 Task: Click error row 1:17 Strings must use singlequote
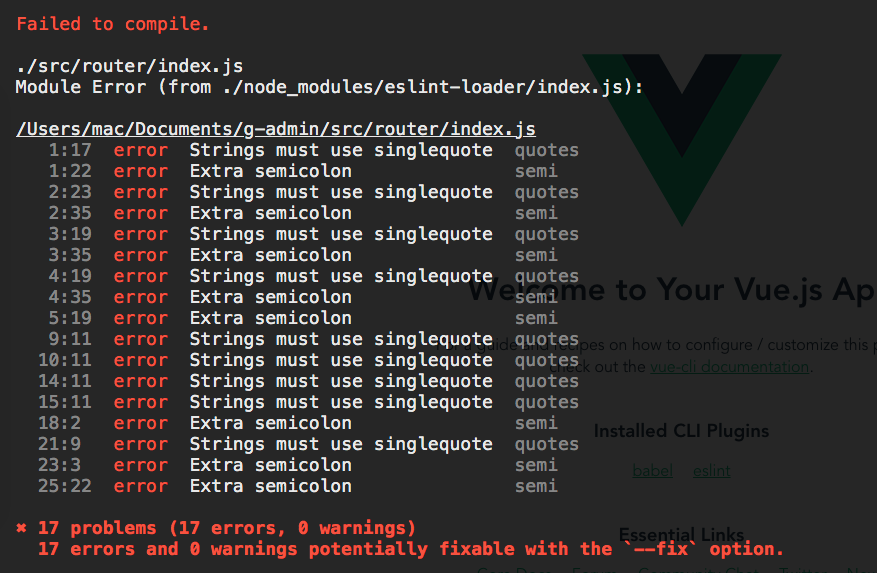313,150
